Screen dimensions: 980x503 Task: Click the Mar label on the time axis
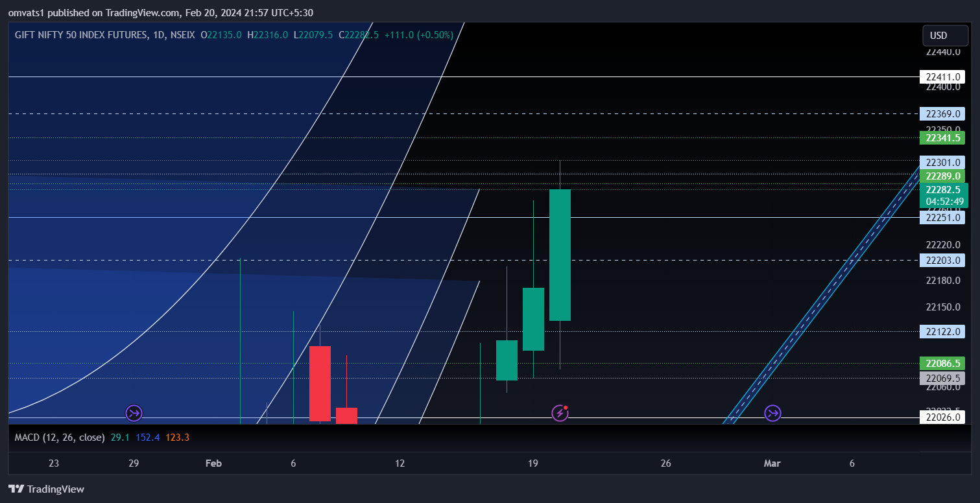(x=772, y=463)
